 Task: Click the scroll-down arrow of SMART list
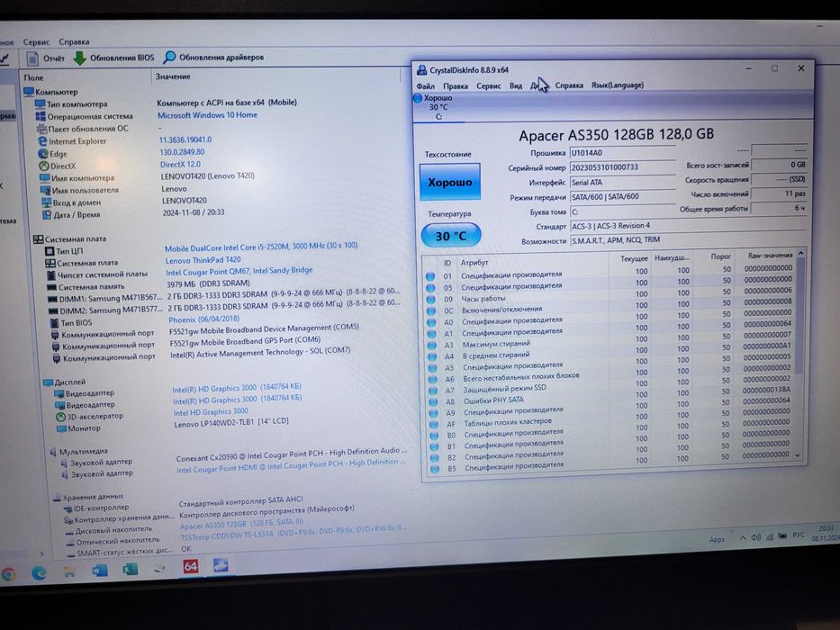point(799,455)
